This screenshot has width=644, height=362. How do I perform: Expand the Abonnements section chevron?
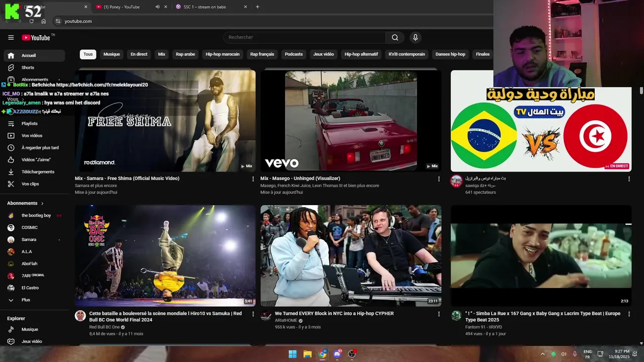tap(42, 203)
